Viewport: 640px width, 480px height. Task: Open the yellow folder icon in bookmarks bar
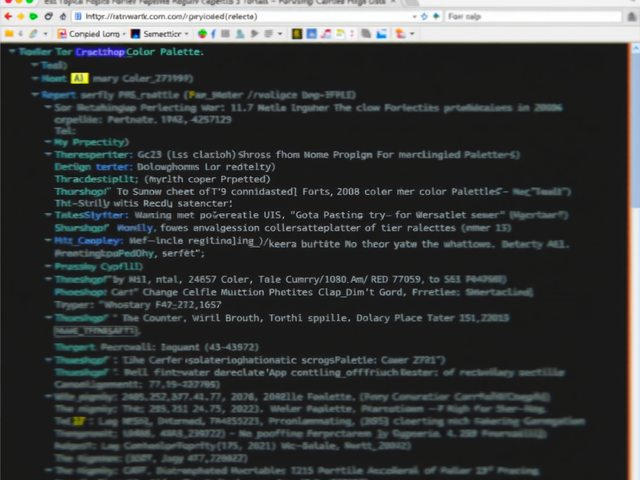tap(9, 34)
